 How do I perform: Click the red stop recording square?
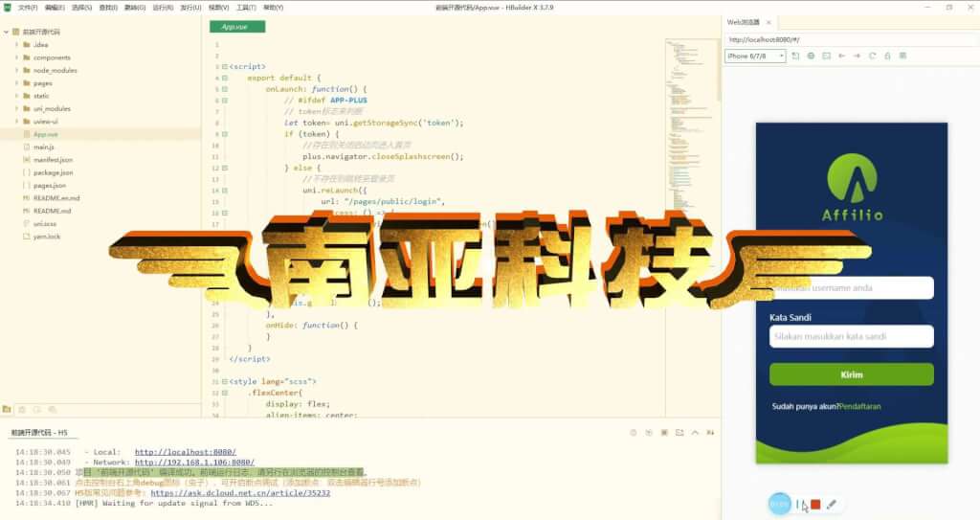point(815,504)
